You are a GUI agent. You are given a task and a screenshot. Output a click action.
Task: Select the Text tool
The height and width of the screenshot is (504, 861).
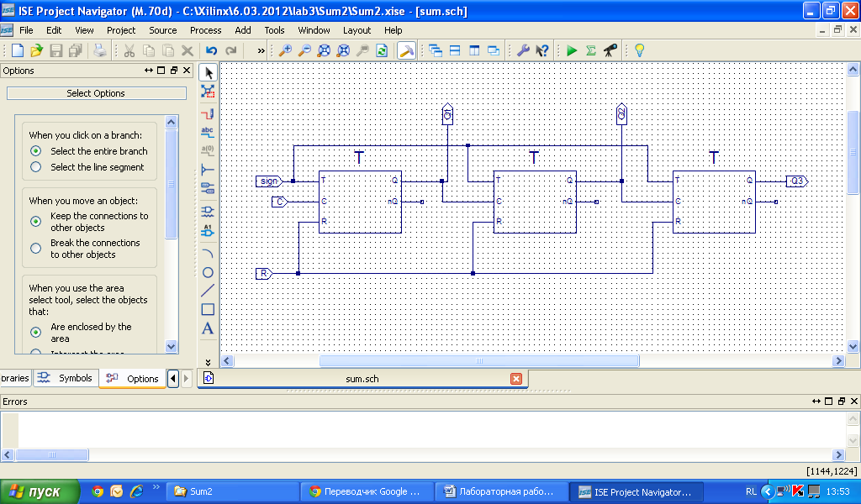(x=208, y=328)
